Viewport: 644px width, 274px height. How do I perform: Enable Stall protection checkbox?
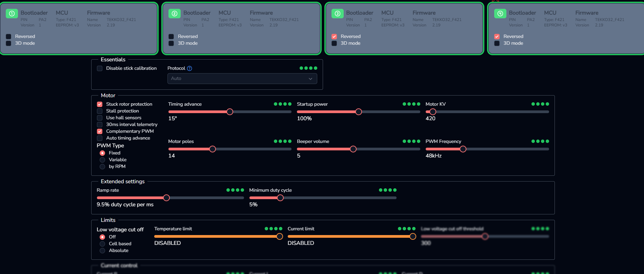tap(100, 111)
